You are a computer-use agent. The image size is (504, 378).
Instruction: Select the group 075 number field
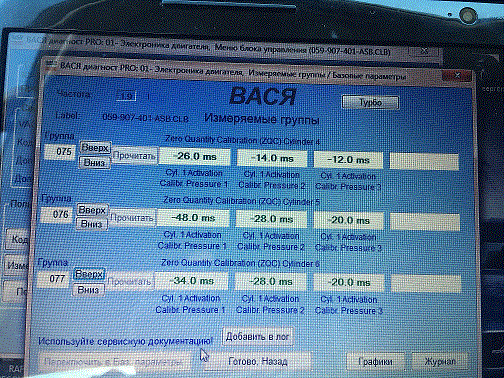(x=60, y=152)
